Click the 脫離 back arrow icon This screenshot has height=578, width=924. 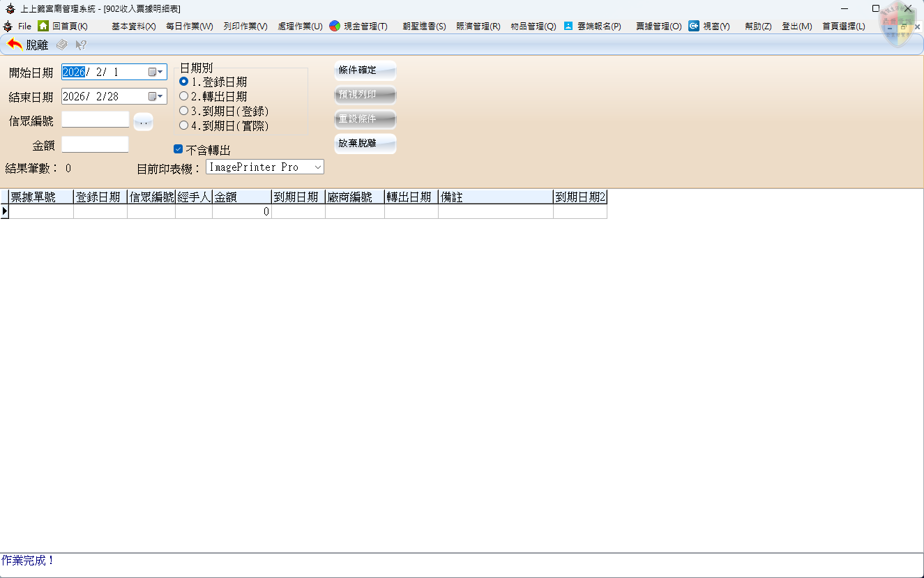15,45
